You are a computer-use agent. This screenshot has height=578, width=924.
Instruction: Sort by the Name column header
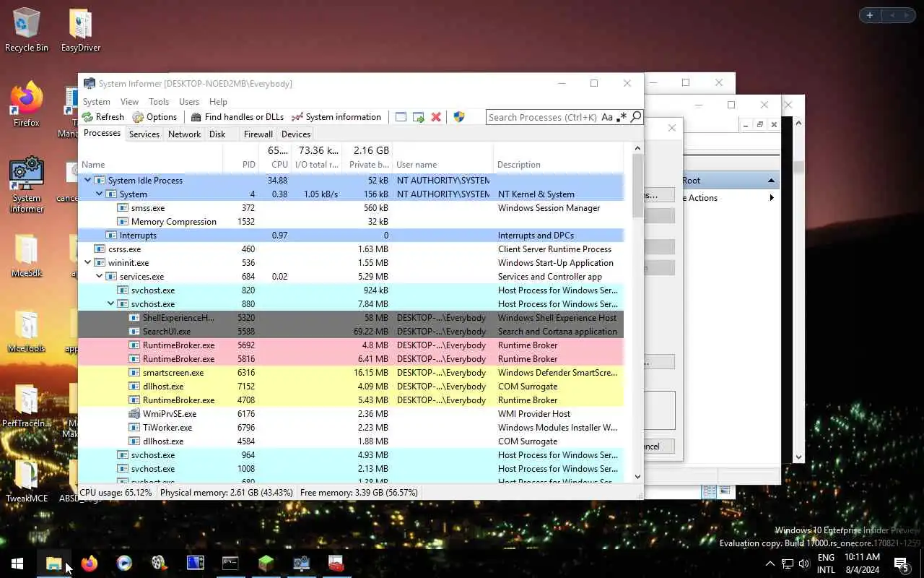pos(151,158)
